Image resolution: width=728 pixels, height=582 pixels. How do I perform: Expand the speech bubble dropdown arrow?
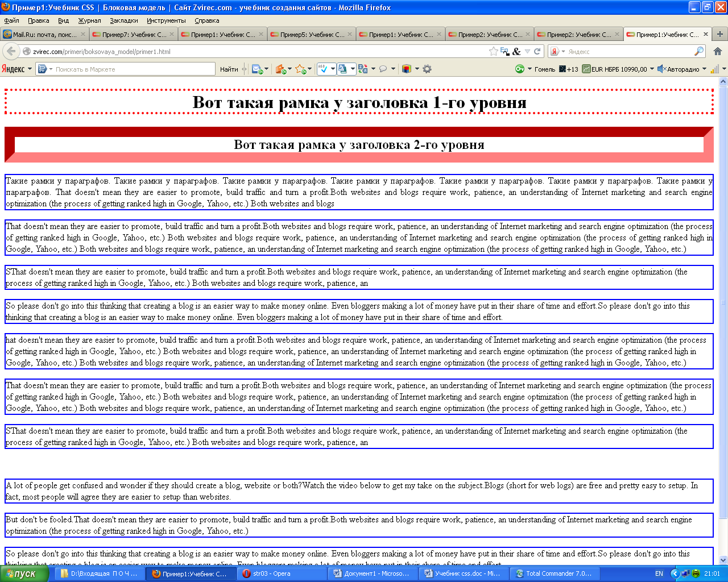393,69
